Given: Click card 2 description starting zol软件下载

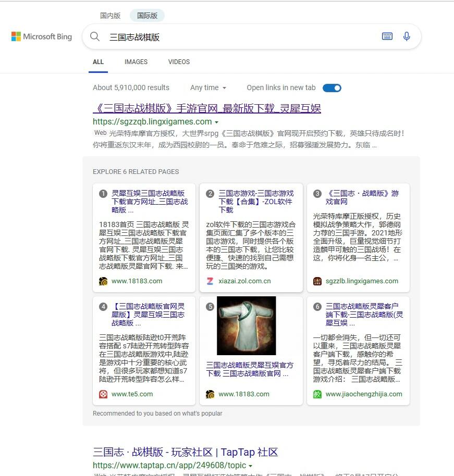Looking at the screenshot, I should point(251,245).
